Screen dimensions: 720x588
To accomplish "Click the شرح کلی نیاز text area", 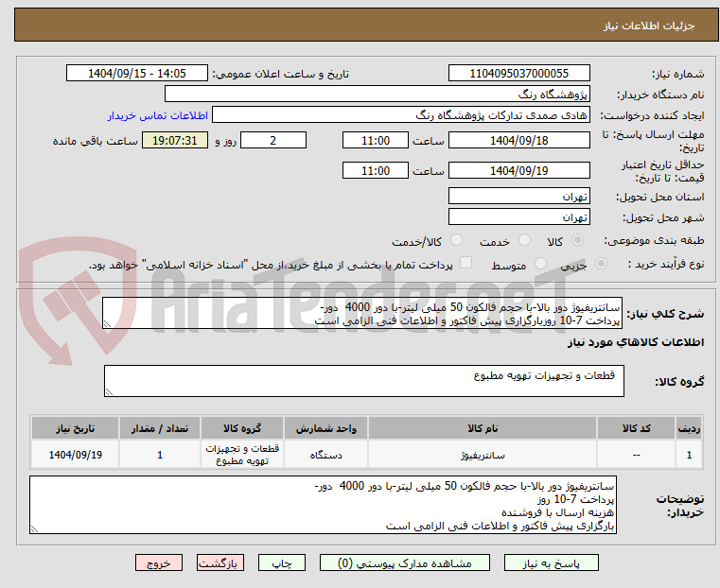I will 362,313.
